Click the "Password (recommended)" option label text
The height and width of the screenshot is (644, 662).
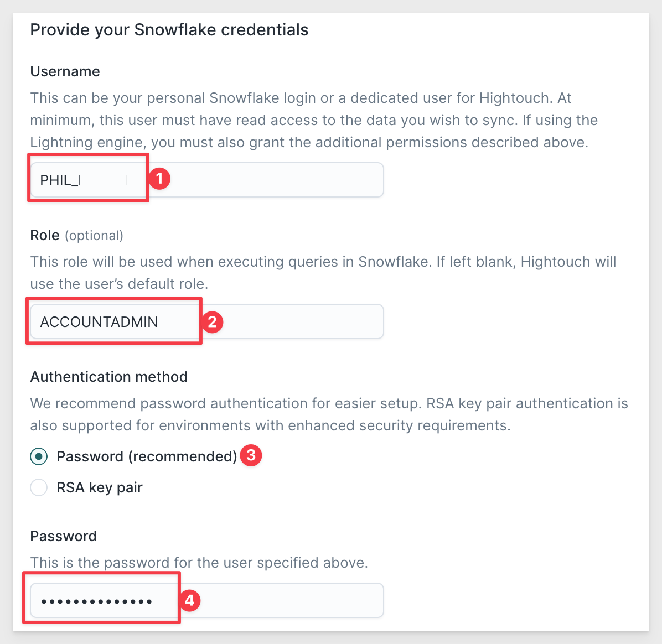[x=147, y=456]
